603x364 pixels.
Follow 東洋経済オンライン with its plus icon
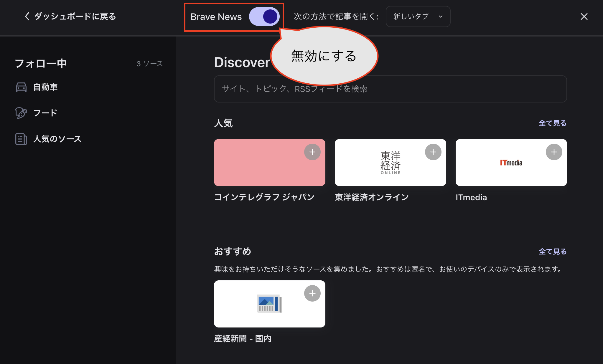point(433,152)
